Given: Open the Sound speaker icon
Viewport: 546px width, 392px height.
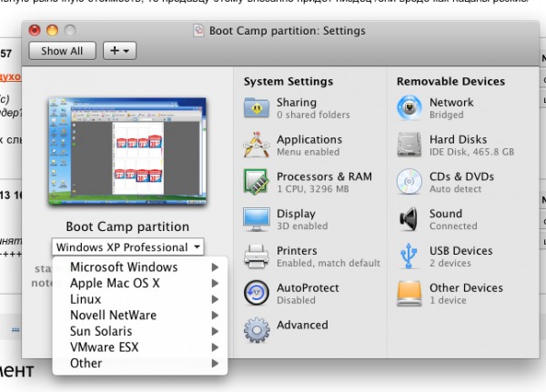Looking at the screenshot, I should 409,219.
